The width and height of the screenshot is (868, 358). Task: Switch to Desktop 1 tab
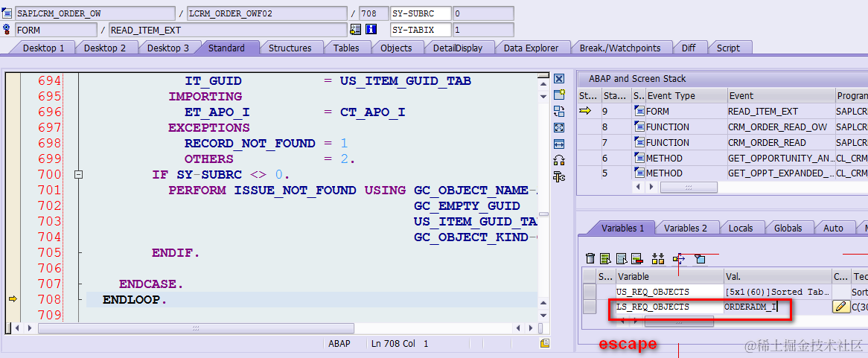coord(43,48)
